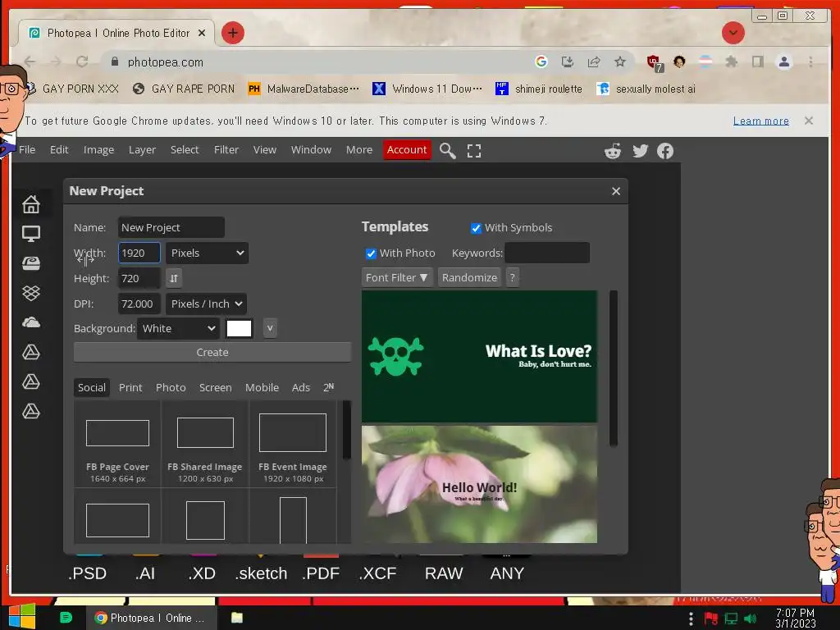Screen dimensions: 840x630
Task: Click the Create button
Action: [x=212, y=353]
